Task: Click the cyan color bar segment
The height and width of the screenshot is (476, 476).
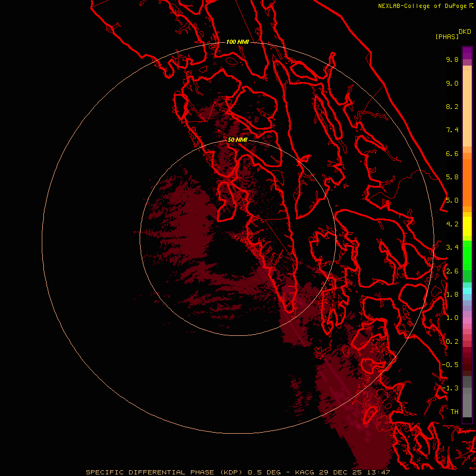Action: click(x=467, y=290)
